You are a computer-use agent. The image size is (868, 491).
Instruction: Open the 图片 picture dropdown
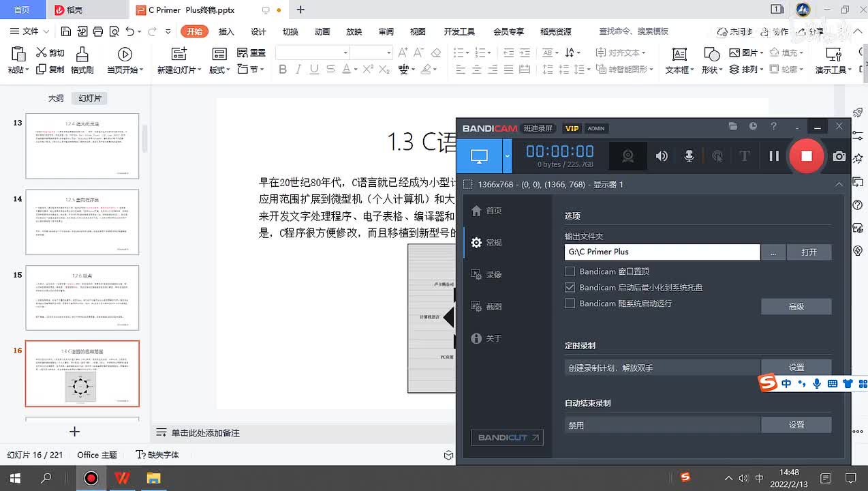coord(745,53)
